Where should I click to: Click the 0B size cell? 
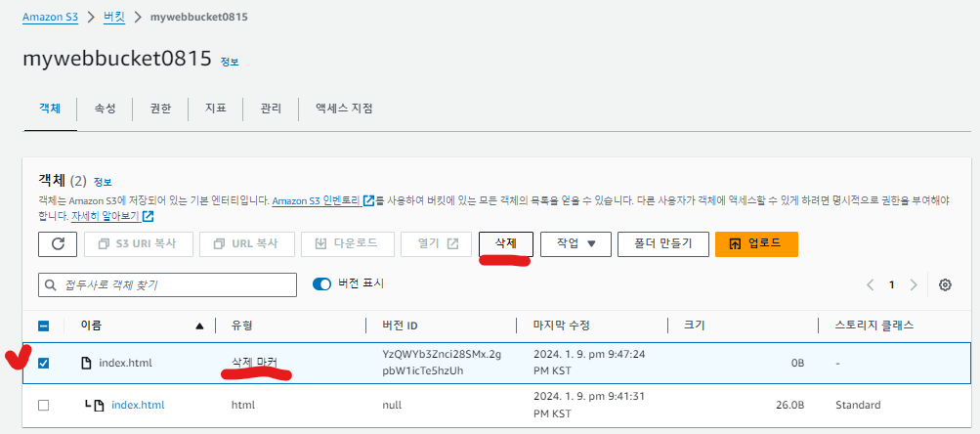[797, 363]
